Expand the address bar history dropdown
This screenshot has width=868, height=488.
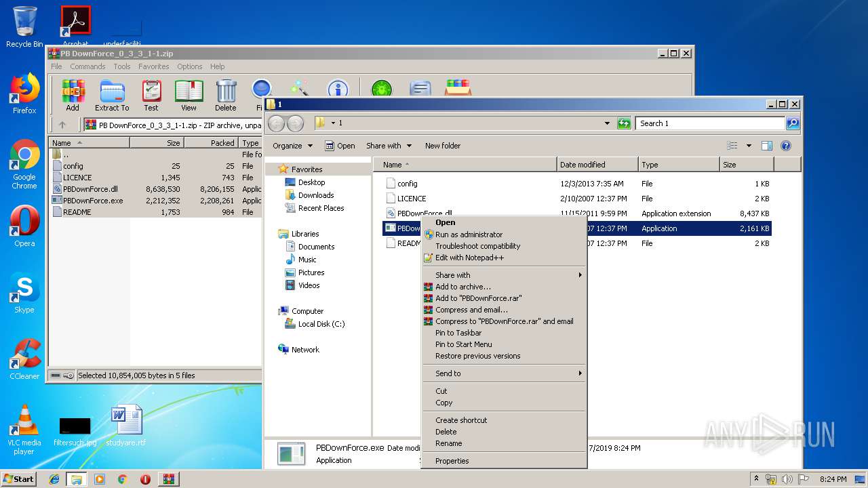607,123
